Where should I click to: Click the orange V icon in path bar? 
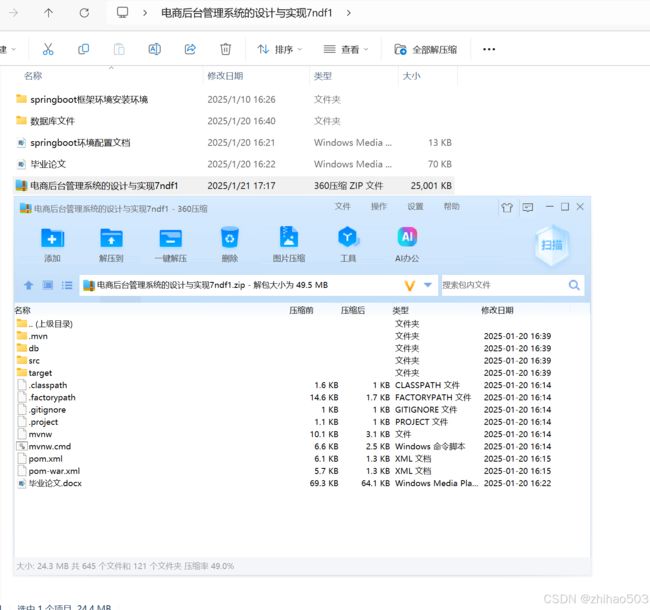point(410,285)
